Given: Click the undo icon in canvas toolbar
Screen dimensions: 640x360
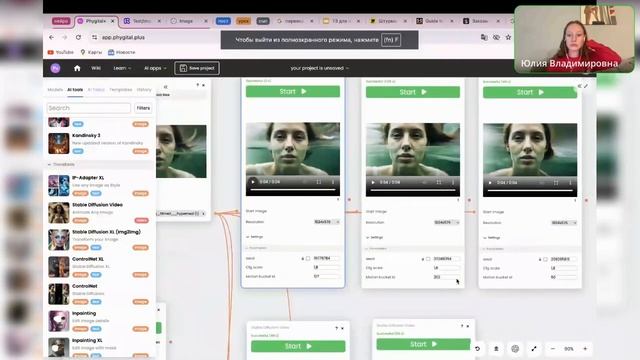Looking at the screenshot, I should point(477,349).
